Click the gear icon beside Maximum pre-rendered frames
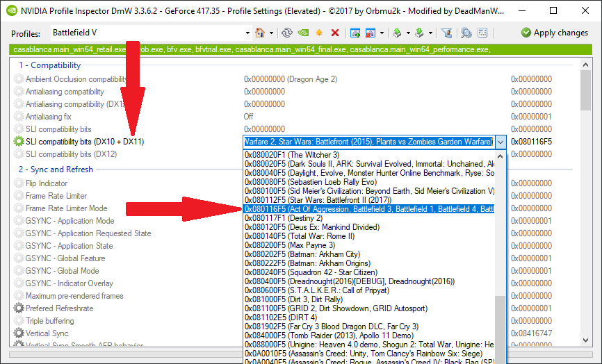The height and width of the screenshot is (364, 602). [19, 296]
